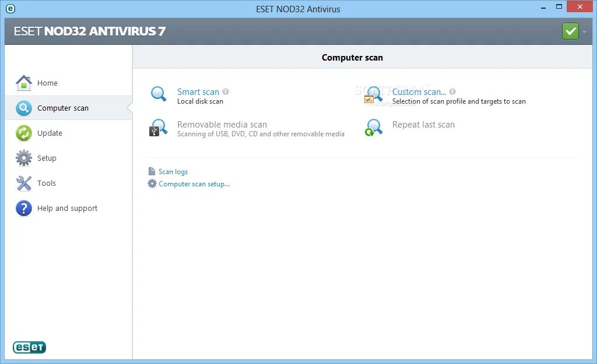Open Help and support
Image resolution: width=597 pixels, height=364 pixels.
[69, 208]
